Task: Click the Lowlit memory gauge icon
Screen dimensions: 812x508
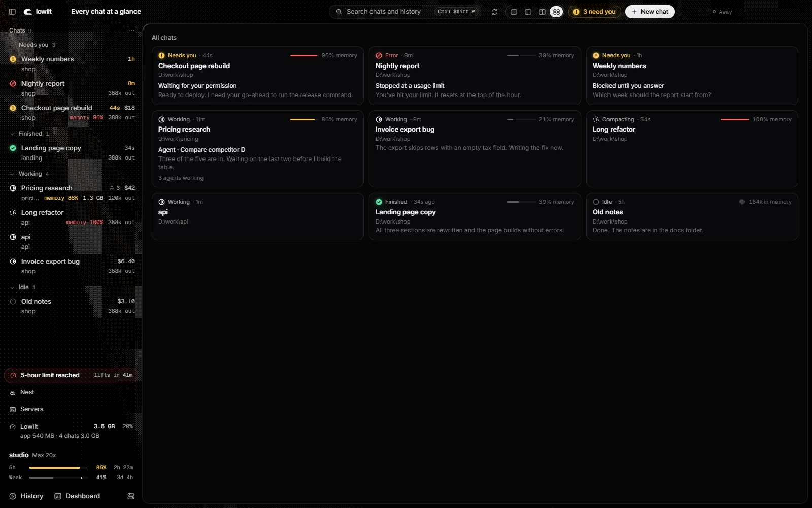Action: coord(13,427)
